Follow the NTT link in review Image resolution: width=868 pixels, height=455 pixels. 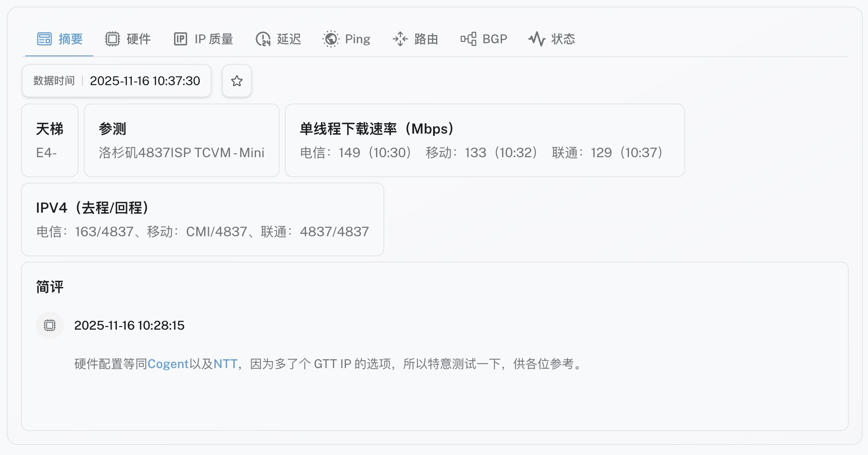click(x=225, y=364)
